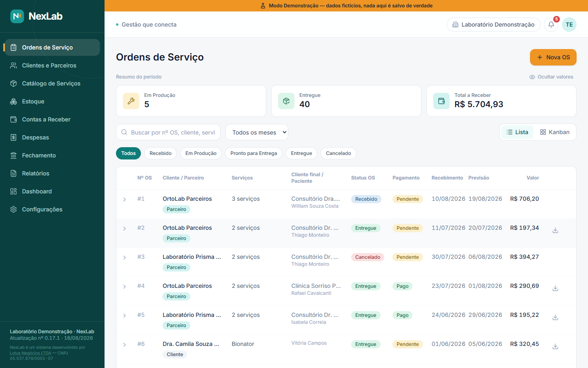The image size is (588, 368).
Task: Expand order #2 row
Action: 125,229
